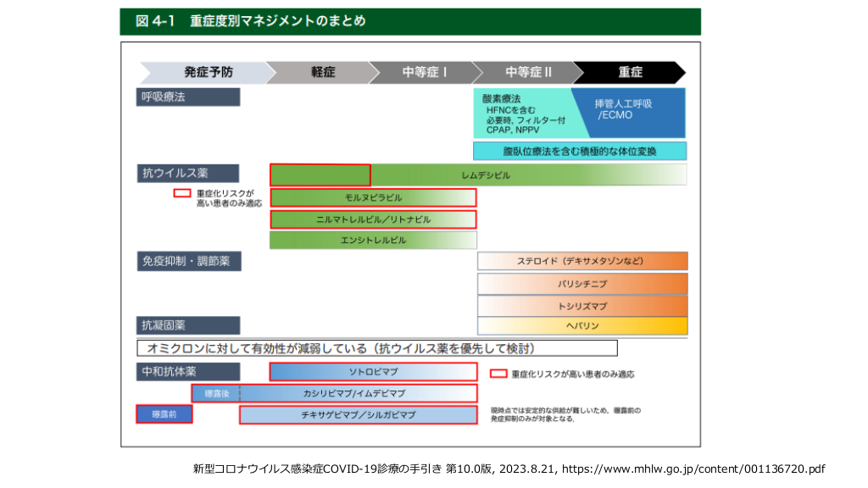Click the 曝露前 box

click(x=164, y=414)
